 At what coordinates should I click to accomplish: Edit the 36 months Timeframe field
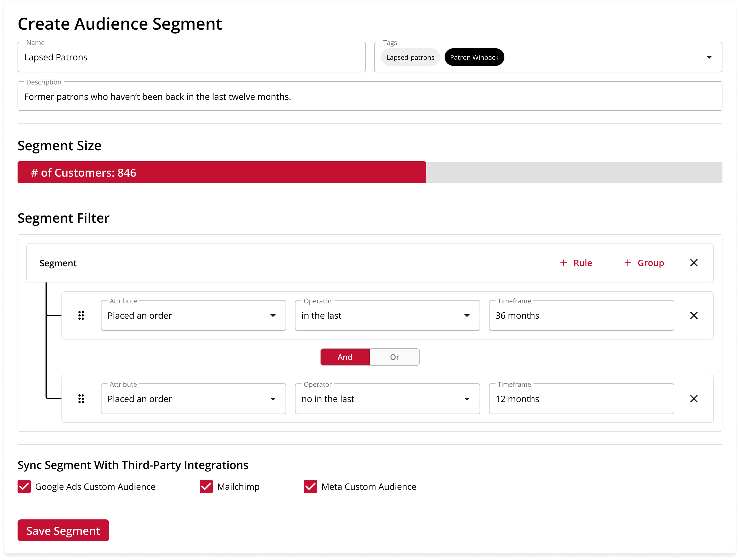click(x=581, y=315)
